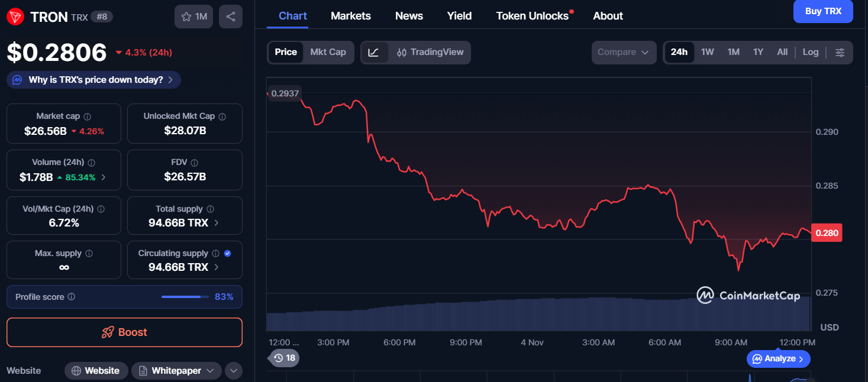Open chart settings sliders icon
Image resolution: width=868 pixels, height=382 pixels.
pos(840,52)
